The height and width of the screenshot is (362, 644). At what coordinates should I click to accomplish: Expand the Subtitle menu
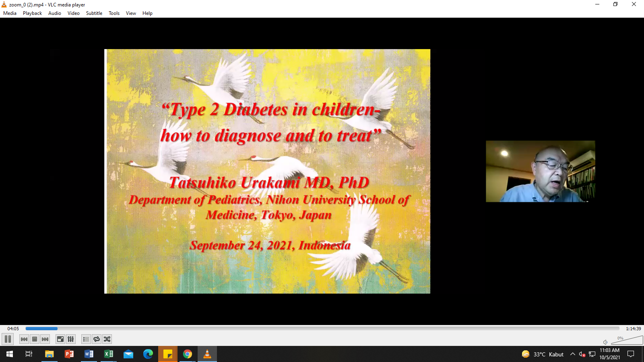coord(94,13)
